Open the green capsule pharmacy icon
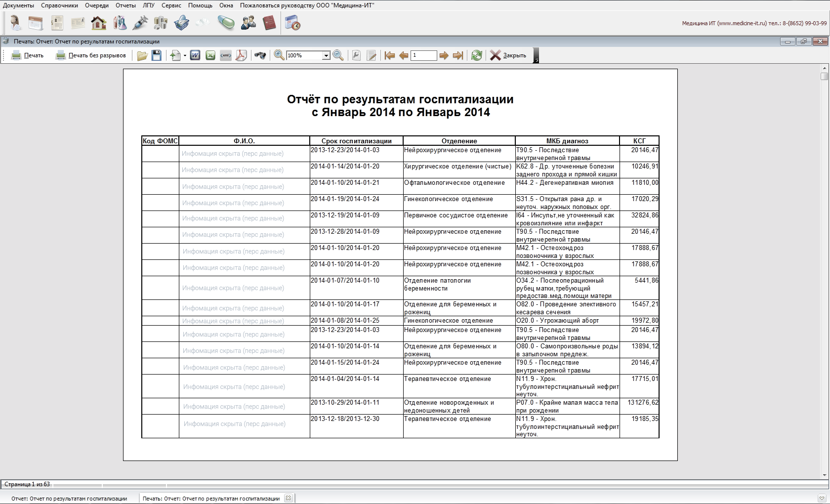 pos(226,23)
